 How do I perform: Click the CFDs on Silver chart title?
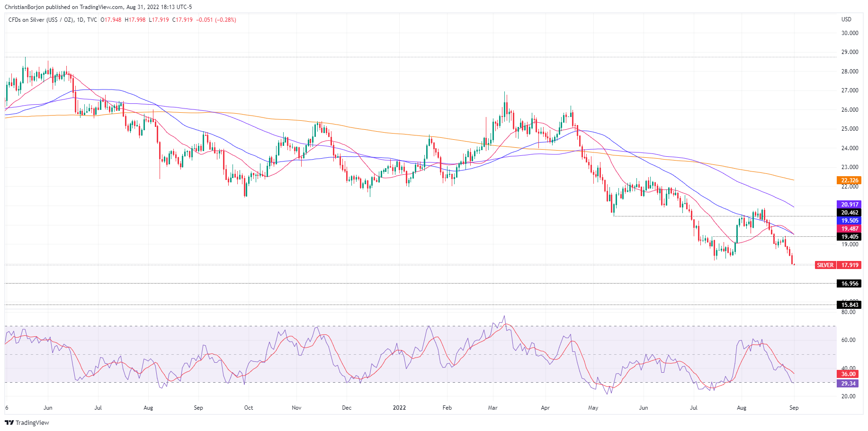[x=53, y=20]
